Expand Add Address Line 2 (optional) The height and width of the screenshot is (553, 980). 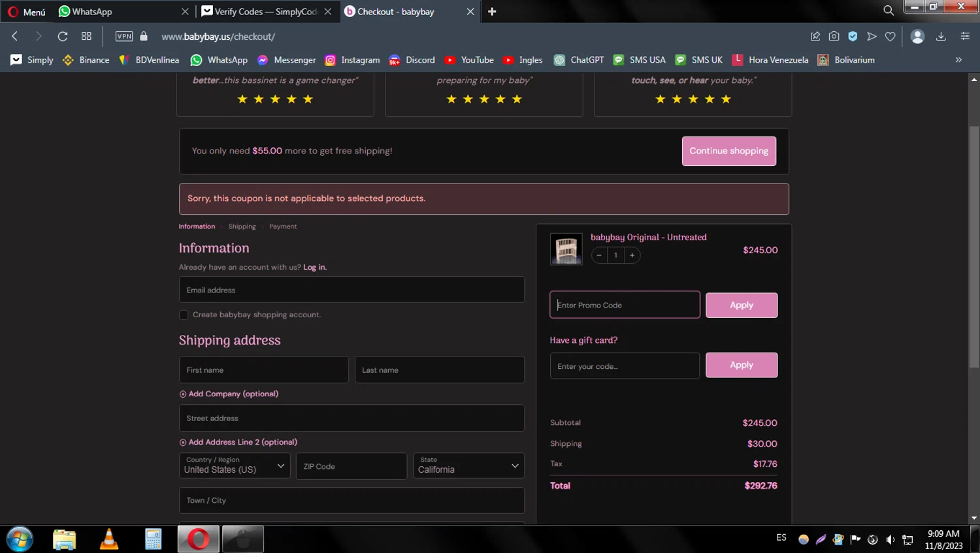238,442
